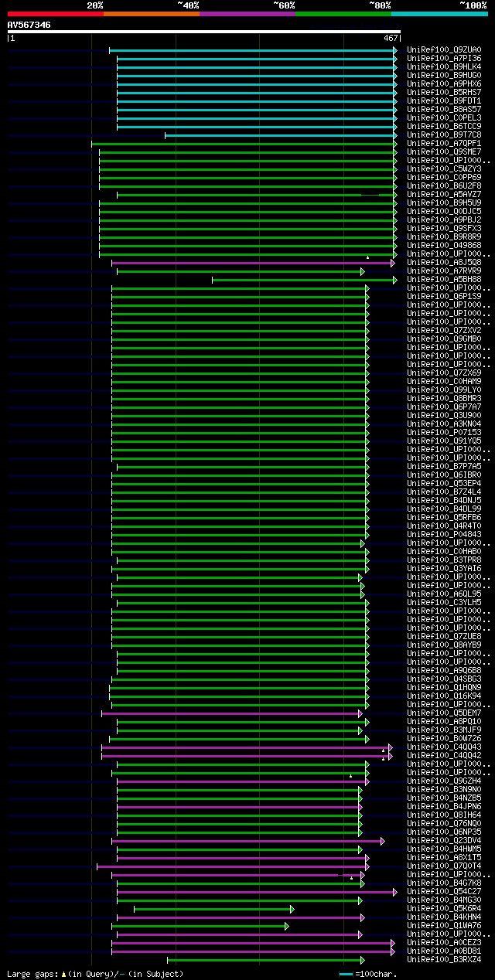Open hit UniRef100_B5RHS7
Screen dimensions: 495x980
444,93
